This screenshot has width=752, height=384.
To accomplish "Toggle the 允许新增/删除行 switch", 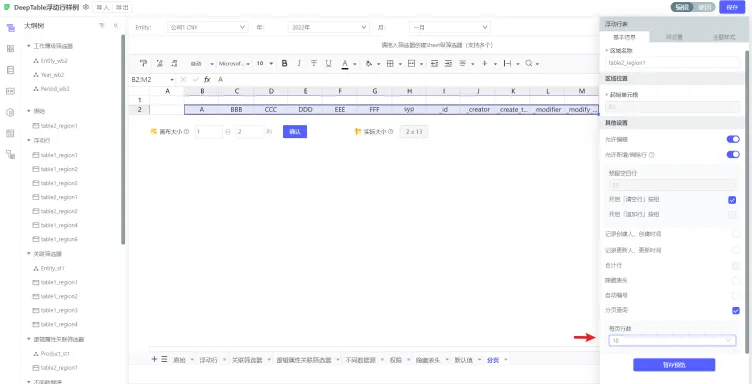I will coord(733,154).
